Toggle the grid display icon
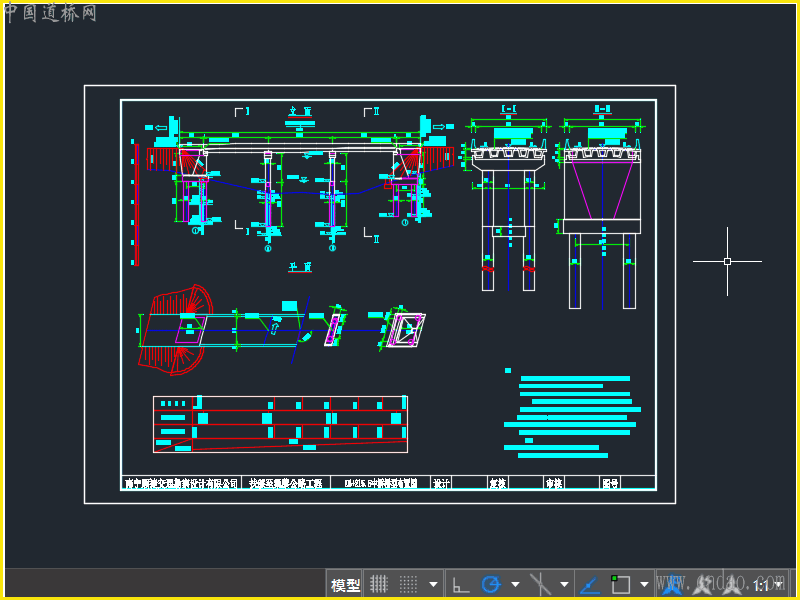The width and height of the screenshot is (800, 600). (x=379, y=584)
